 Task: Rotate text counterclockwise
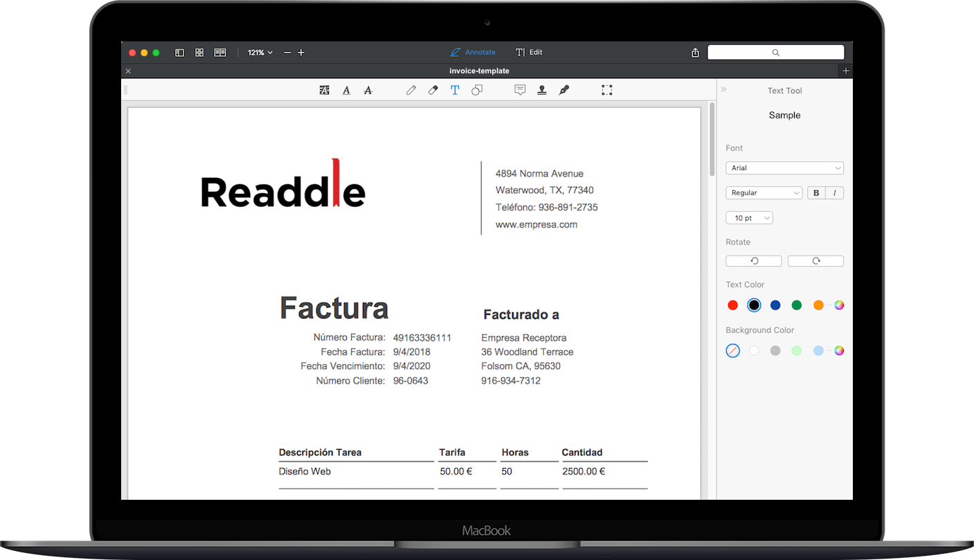pos(754,261)
